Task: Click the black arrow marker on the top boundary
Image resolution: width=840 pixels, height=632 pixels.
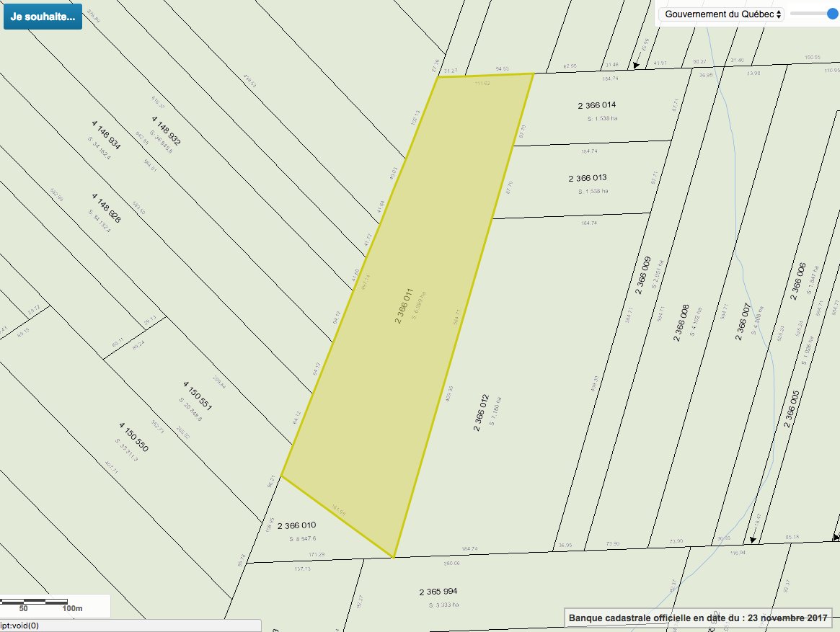Action: (x=637, y=66)
